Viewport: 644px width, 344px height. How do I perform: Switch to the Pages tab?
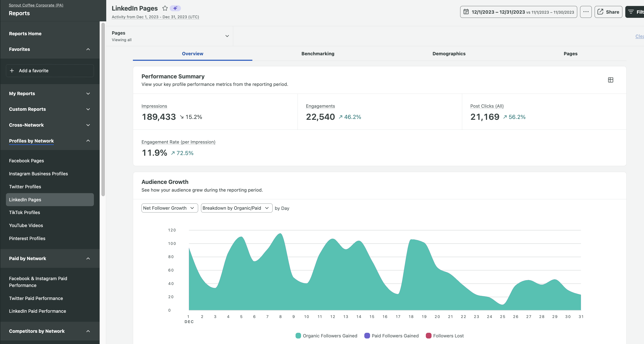point(571,54)
